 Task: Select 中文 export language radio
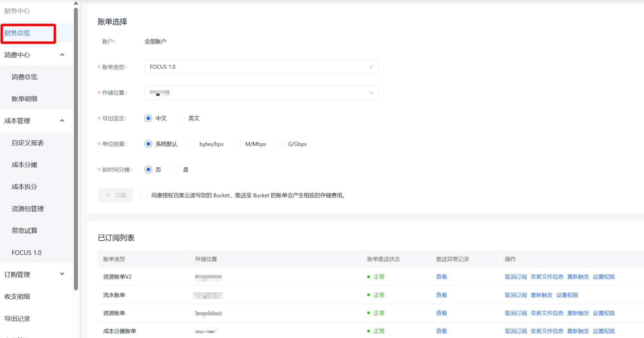148,118
